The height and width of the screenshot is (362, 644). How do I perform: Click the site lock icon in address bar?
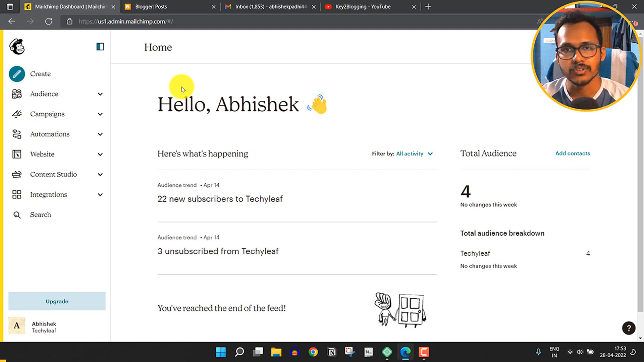[x=69, y=21]
